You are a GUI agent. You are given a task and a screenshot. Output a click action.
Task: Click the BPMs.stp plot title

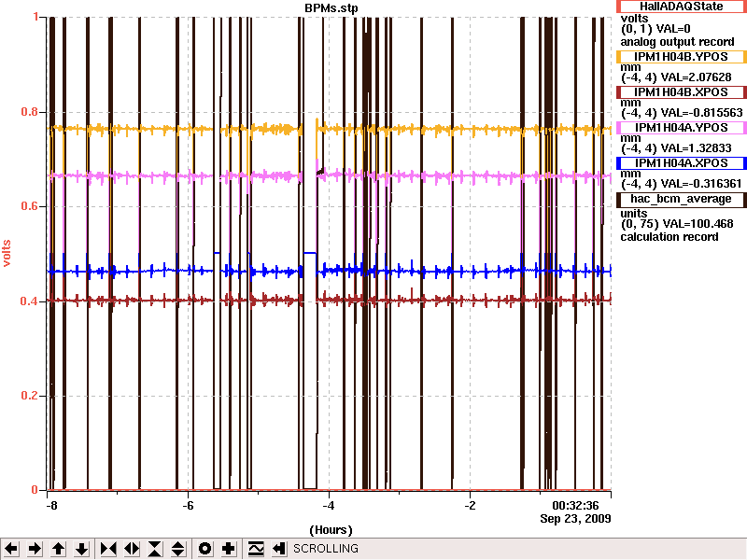(x=331, y=8)
